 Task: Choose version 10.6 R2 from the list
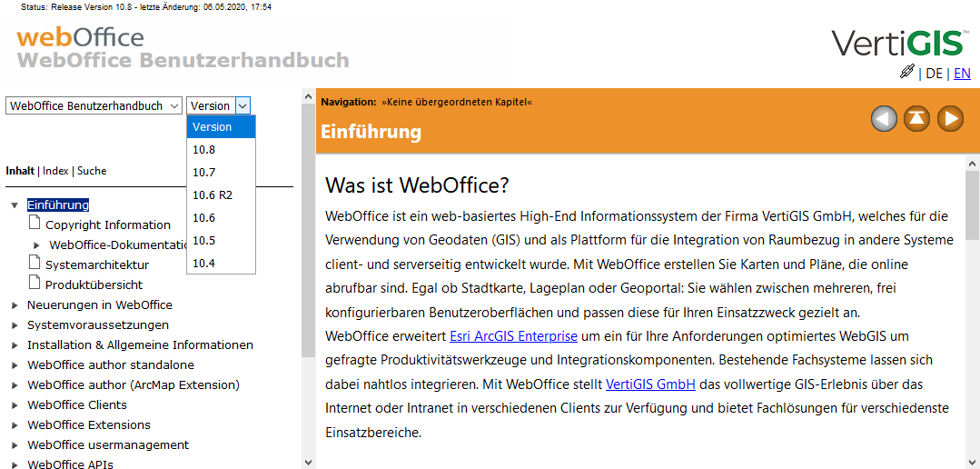pos(222,195)
